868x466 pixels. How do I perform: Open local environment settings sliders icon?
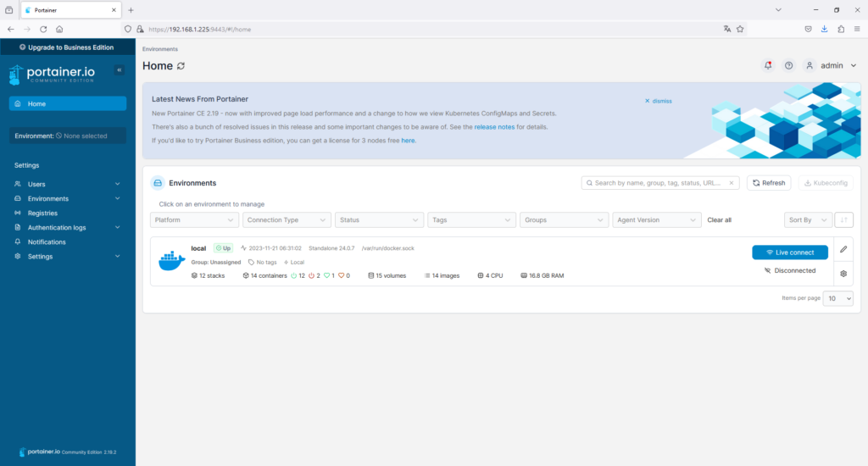(843, 274)
